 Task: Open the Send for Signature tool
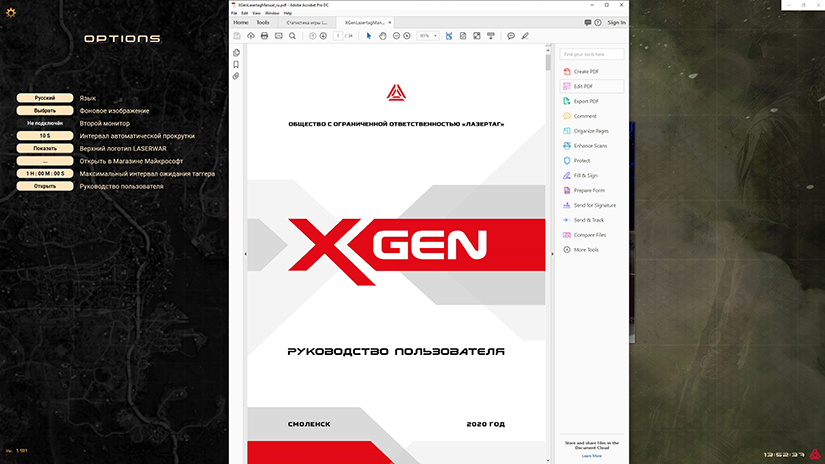pos(594,205)
